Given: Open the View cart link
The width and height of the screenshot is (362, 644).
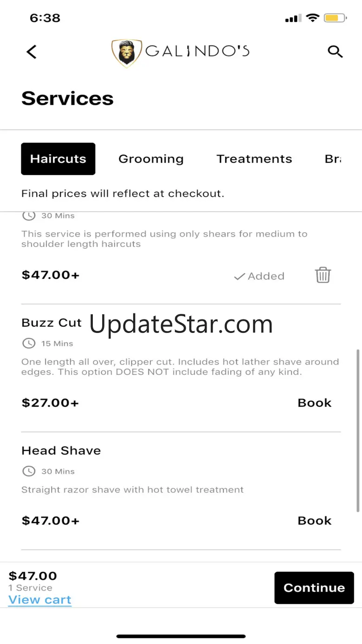Looking at the screenshot, I should pyautogui.click(x=40, y=600).
